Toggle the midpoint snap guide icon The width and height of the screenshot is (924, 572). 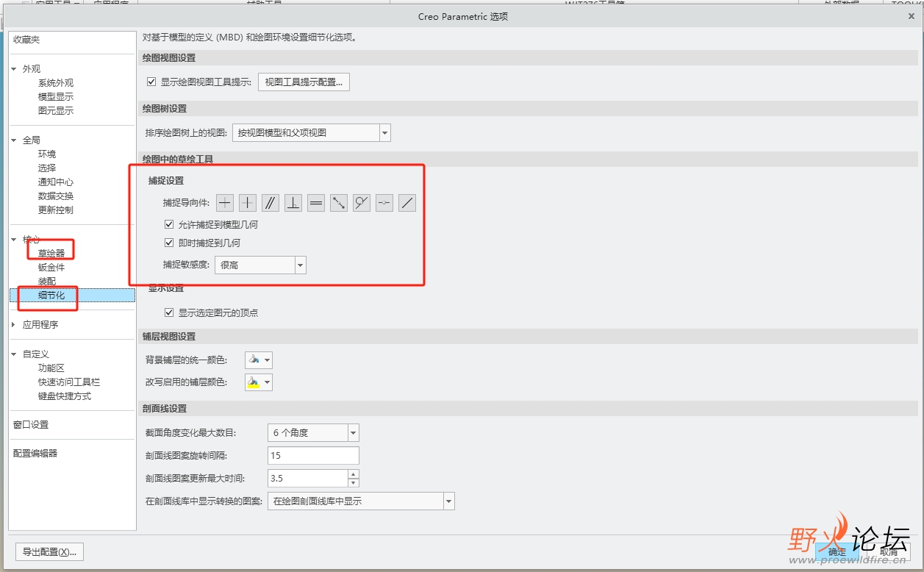(x=384, y=203)
